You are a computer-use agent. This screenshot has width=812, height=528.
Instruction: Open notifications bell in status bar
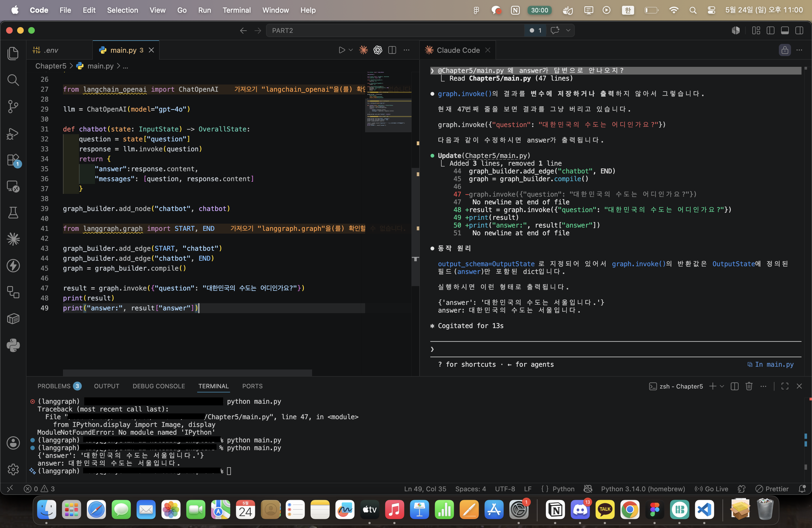(x=802, y=489)
